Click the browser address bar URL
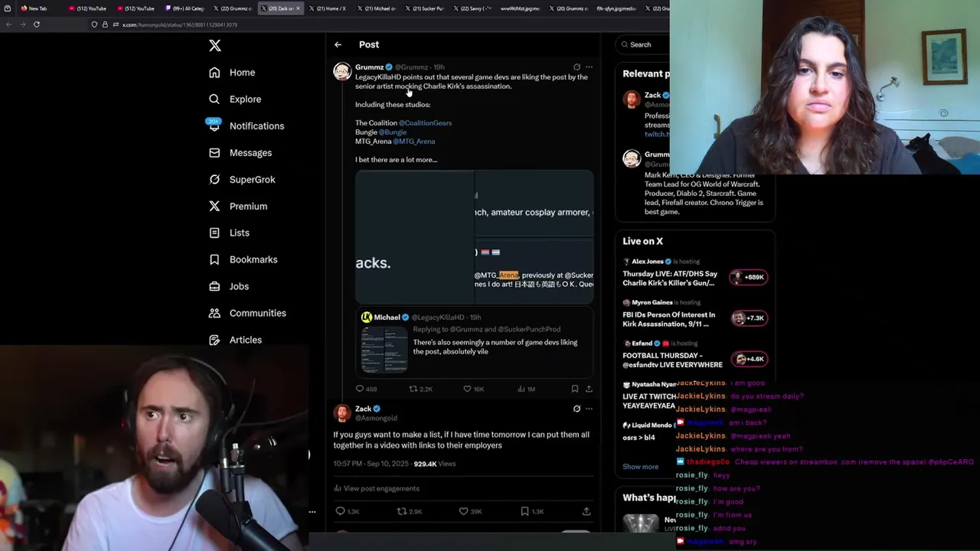Image resolution: width=980 pixels, height=551 pixels. (x=180, y=24)
